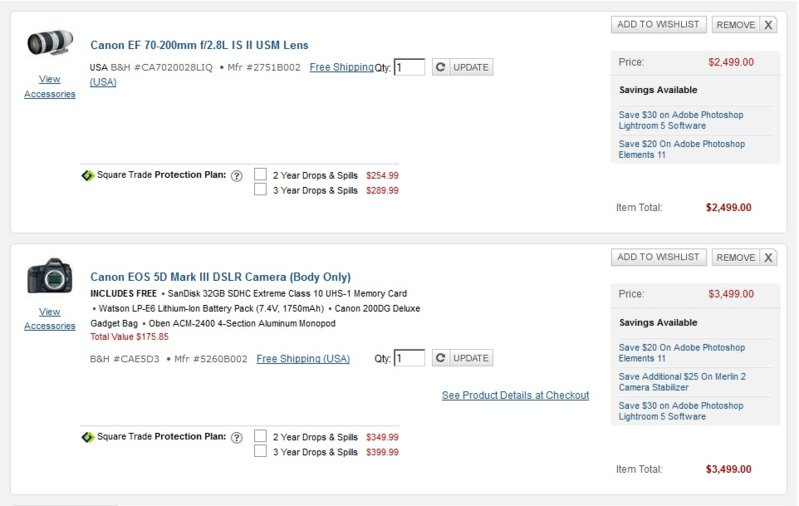Screen dimensions: 799x506
Task: View the Merlin 2 Camera Stabilizer savings offer
Action: coord(682,381)
